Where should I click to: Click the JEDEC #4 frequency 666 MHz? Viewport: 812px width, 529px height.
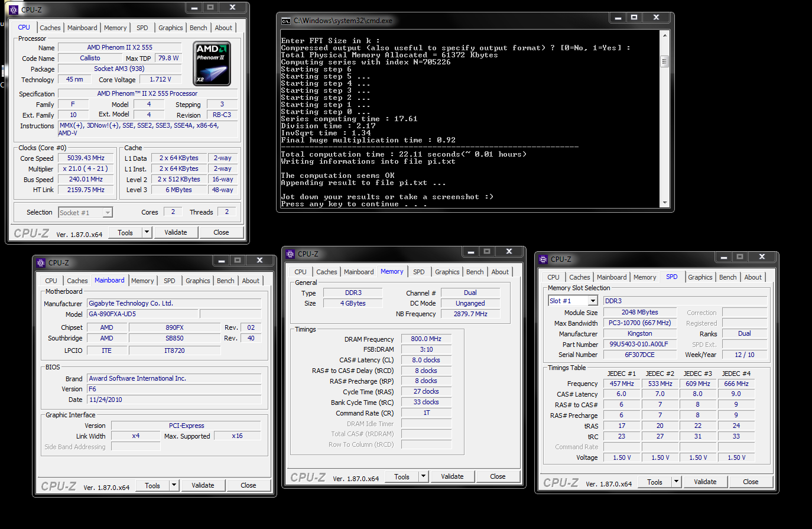(x=736, y=384)
